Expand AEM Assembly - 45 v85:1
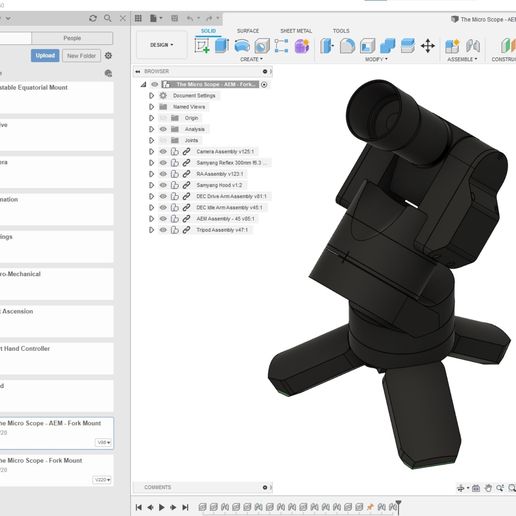This screenshot has height=516, width=516. point(151,219)
